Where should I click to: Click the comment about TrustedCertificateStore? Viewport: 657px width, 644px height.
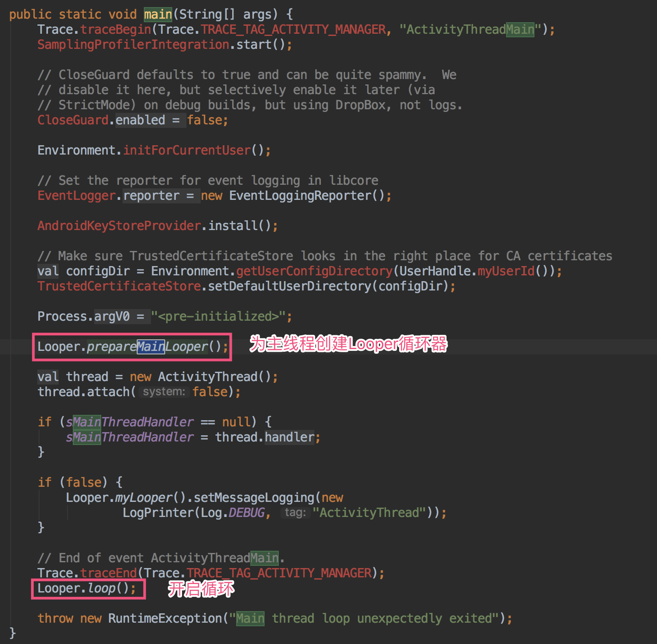tap(325, 256)
